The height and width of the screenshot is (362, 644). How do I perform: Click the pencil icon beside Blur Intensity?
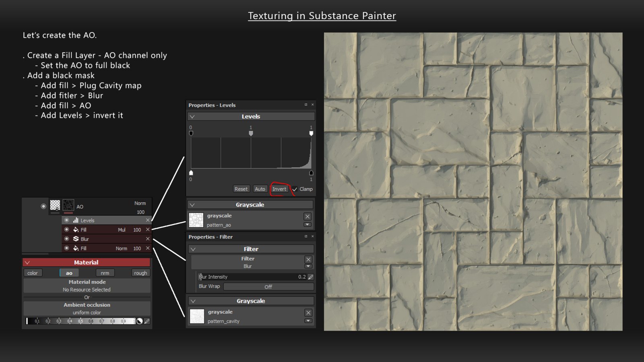[311, 277]
